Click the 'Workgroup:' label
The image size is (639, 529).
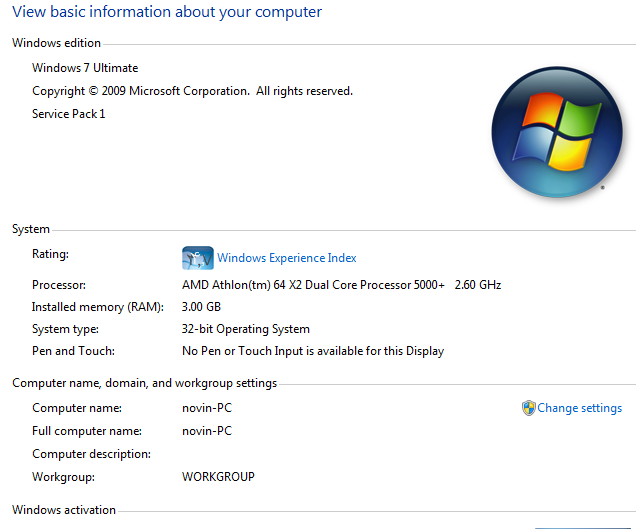(63, 476)
